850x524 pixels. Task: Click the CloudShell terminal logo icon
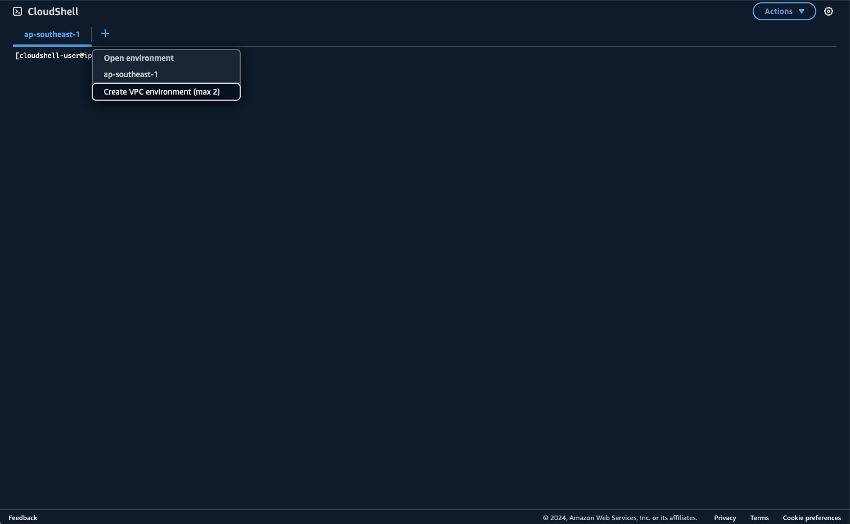point(17,12)
